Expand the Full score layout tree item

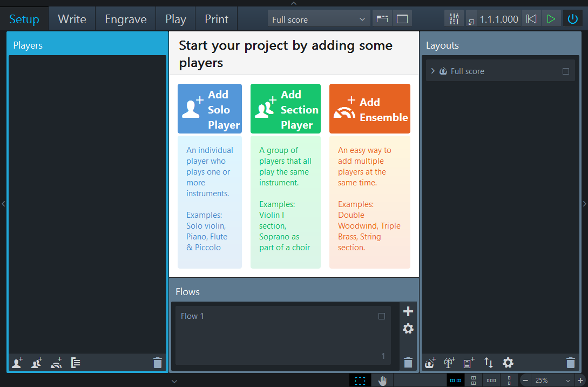click(x=433, y=71)
